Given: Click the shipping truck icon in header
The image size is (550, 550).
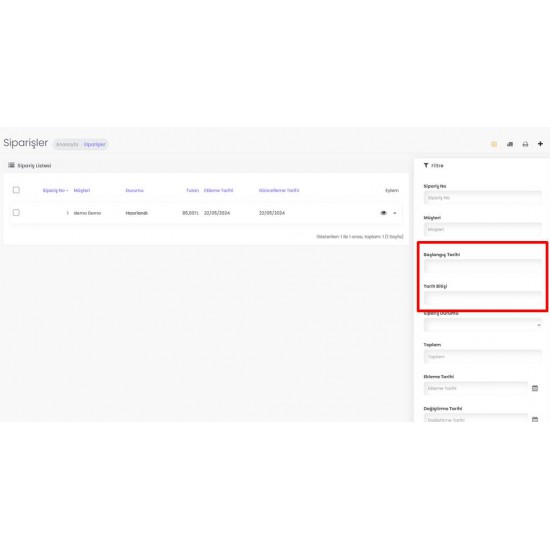Looking at the screenshot, I should 510,144.
